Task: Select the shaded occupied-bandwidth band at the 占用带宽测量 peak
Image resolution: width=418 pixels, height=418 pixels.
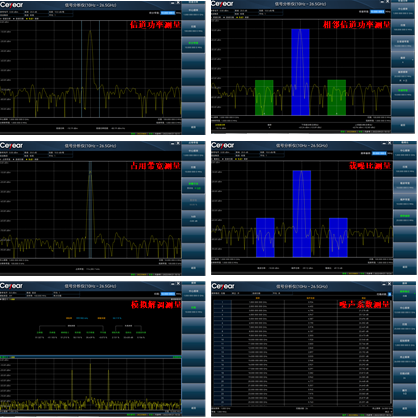Action: (90, 210)
